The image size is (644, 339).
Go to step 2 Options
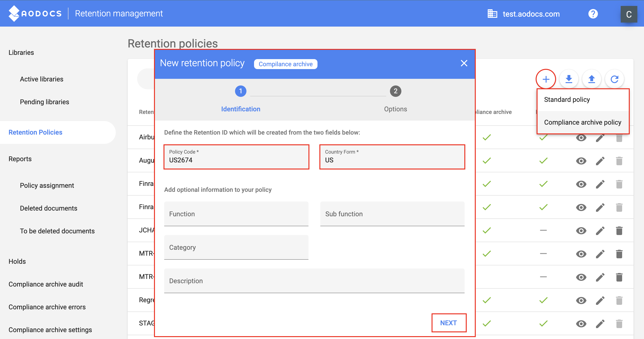coord(395,91)
